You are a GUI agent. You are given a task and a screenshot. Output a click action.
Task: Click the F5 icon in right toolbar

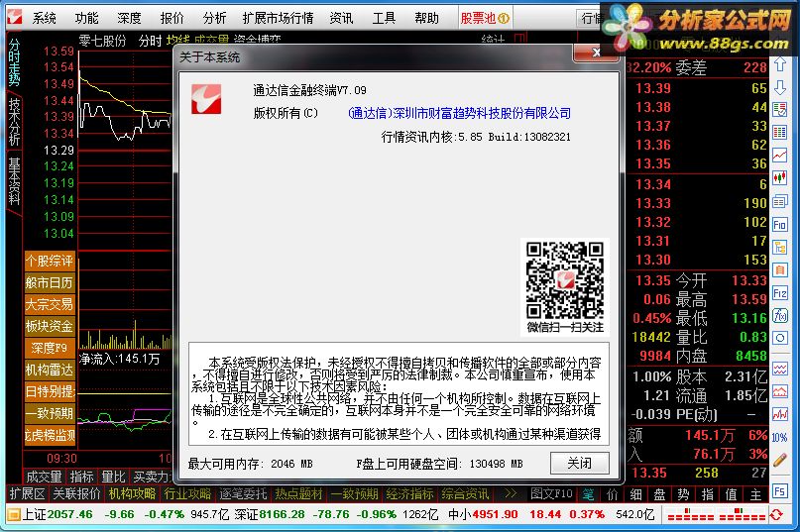coord(779,491)
